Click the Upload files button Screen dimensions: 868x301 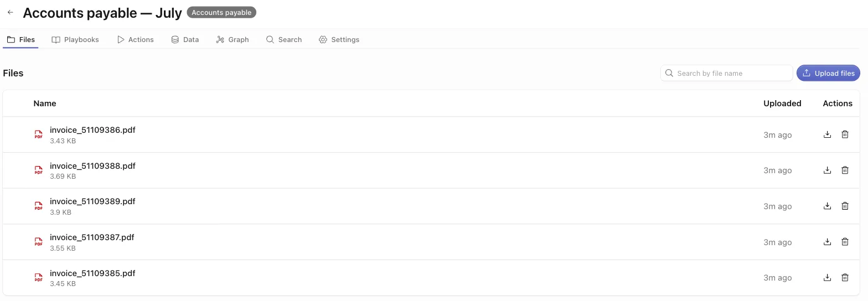pyautogui.click(x=828, y=73)
